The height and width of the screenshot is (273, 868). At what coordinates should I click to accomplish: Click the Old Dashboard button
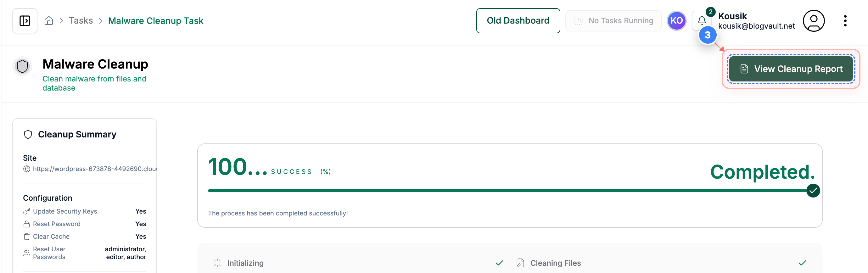pyautogui.click(x=518, y=20)
